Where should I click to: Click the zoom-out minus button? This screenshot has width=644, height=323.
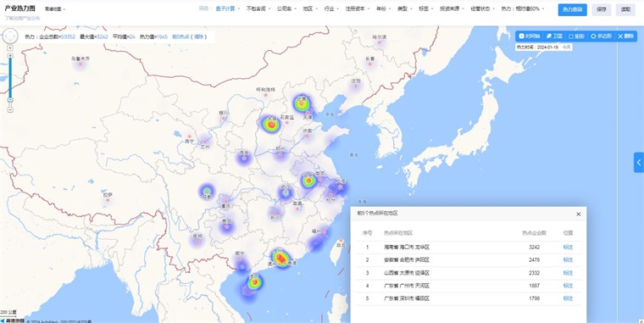(x=10, y=109)
